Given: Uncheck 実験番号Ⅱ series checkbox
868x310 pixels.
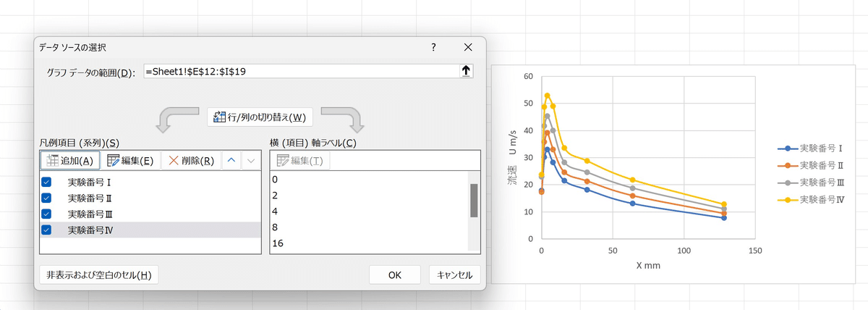Looking at the screenshot, I should (x=47, y=198).
